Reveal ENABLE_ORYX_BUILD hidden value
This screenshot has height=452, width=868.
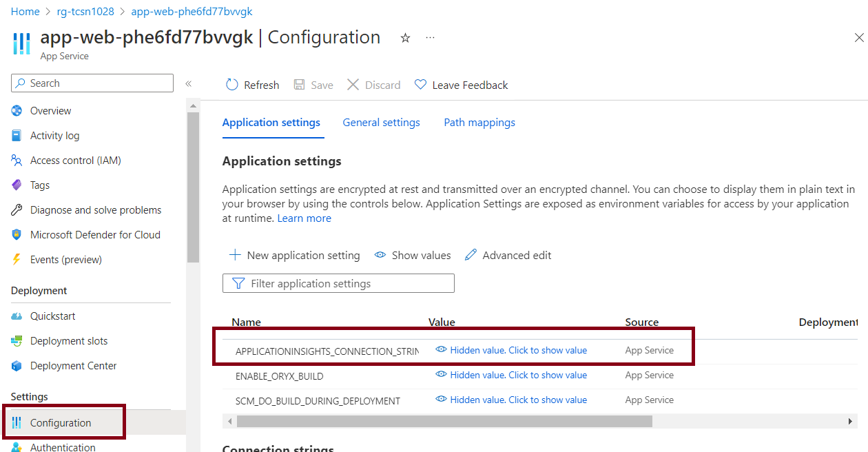518,375
